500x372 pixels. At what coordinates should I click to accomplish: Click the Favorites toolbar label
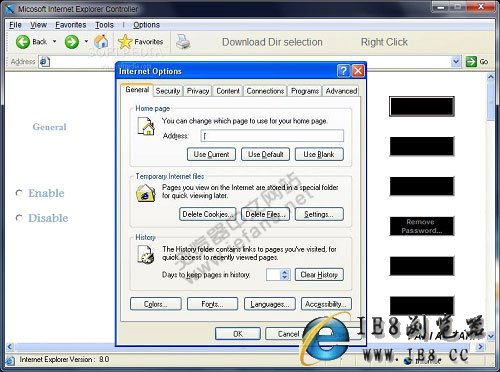(149, 42)
